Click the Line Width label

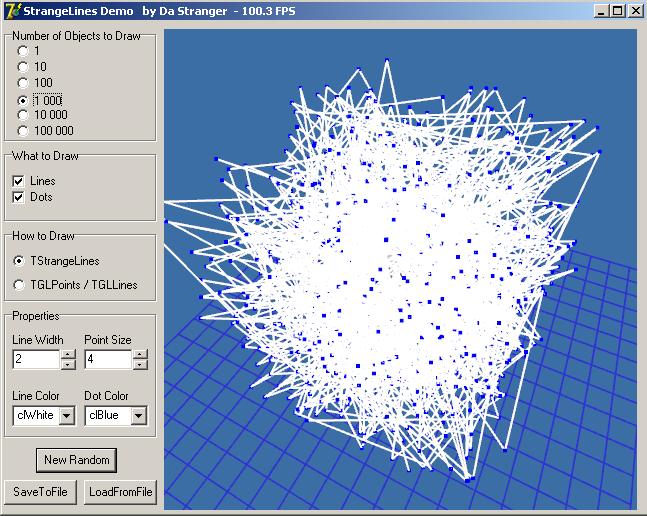click(38, 340)
